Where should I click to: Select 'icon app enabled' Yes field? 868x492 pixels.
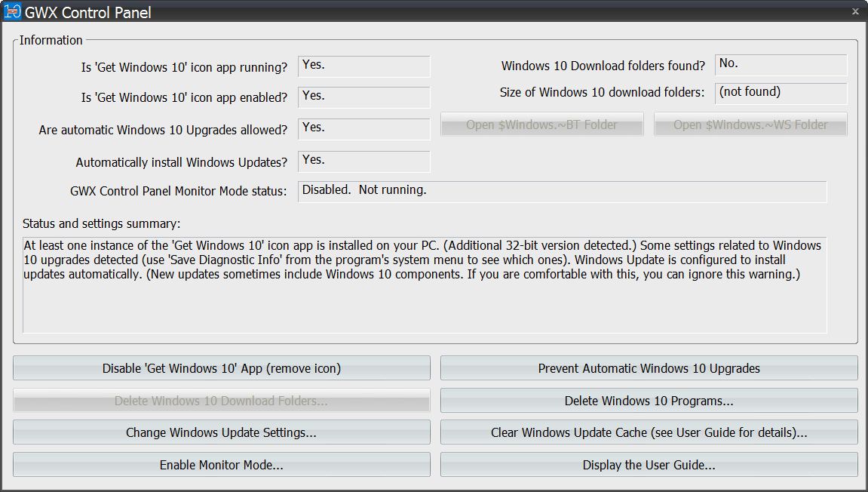(x=363, y=97)
